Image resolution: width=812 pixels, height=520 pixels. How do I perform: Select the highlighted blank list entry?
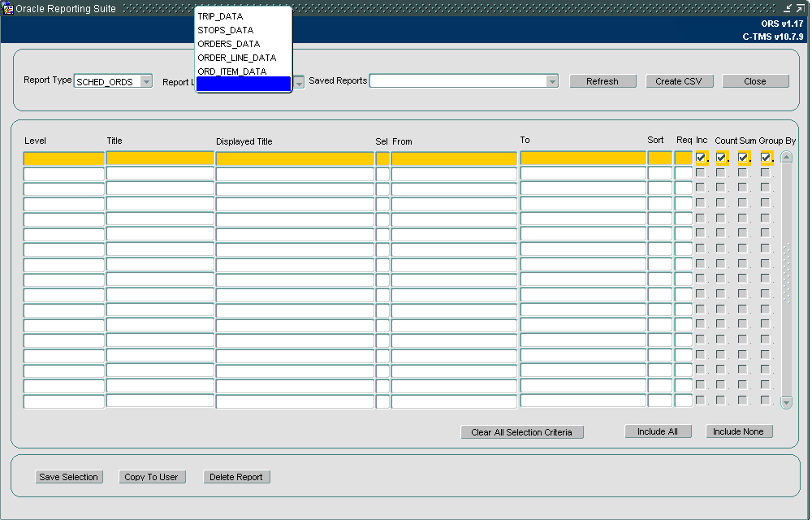click(244, 84)
